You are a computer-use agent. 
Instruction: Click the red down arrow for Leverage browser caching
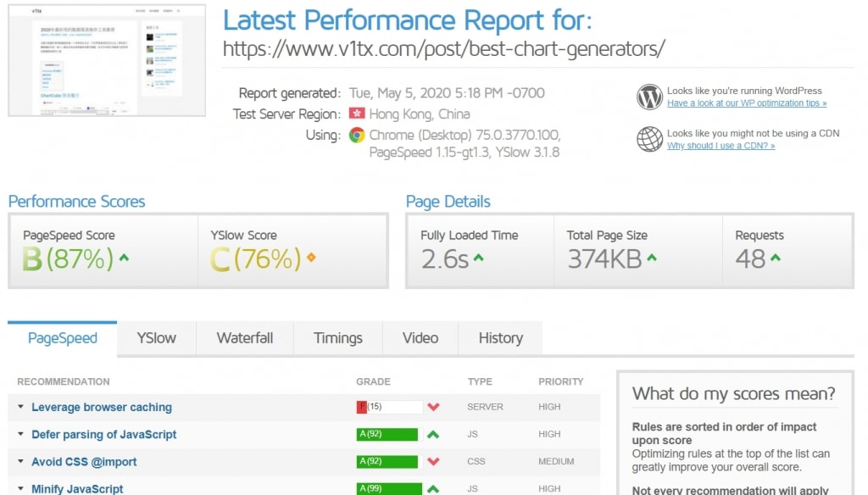pos(433,407)
